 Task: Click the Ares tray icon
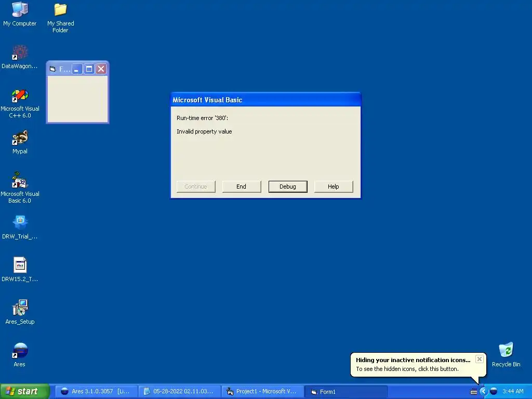pyautogui.click(x=494, y=392)
